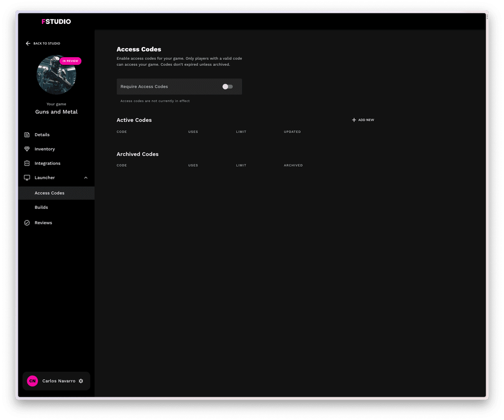This screenshot has width=504, height=420.
Task: Click the Archived Codes LIMIT column header
Action: coord(241,165)
